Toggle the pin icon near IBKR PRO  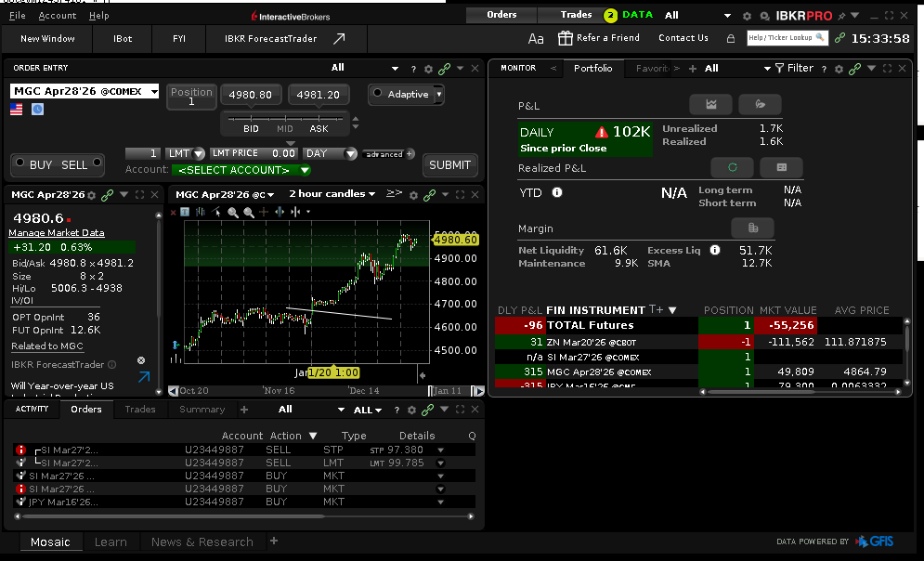(x=843, y=15)
